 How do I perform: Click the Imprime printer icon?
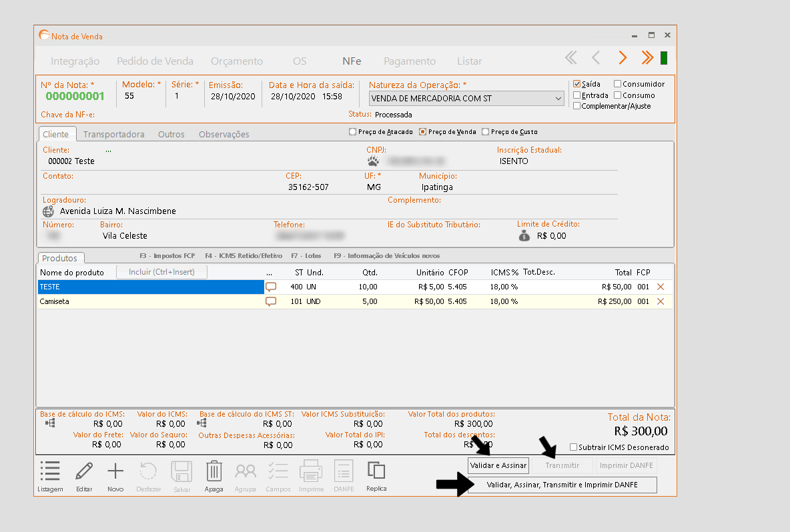pyautogui.click(x=312, y=471)
